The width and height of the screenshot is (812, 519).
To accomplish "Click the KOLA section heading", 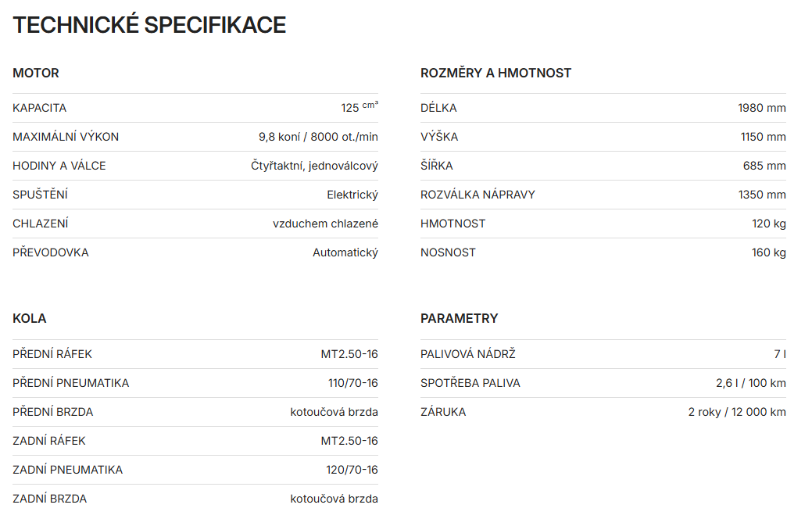I will 30,319.
